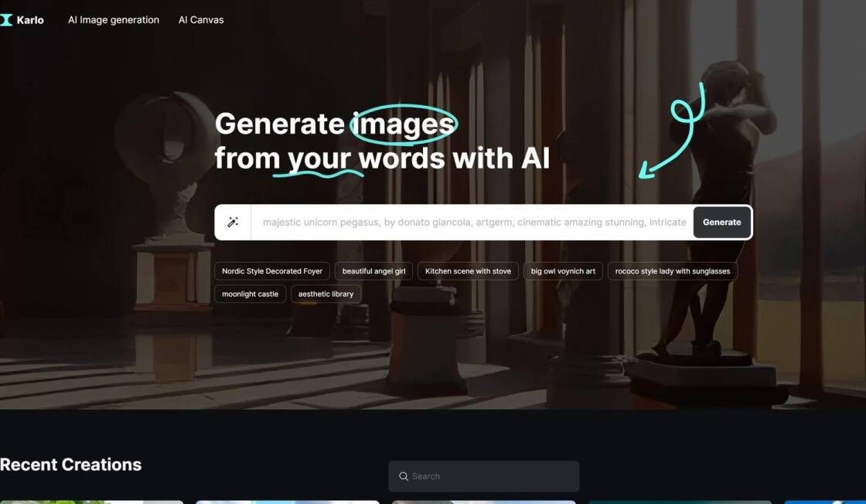The image size is (866, 504).
Task: Open the fourth Recent Creations thumbnail
Action: point(680,502)
